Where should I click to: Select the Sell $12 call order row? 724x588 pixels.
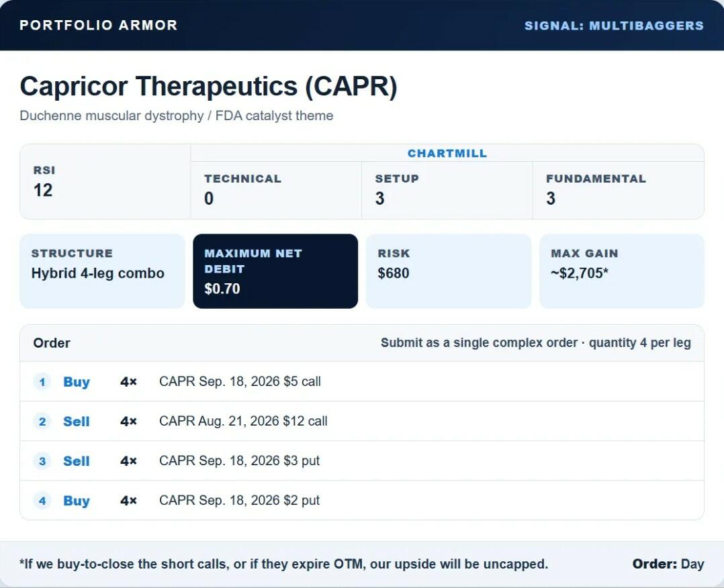[362, 422]
